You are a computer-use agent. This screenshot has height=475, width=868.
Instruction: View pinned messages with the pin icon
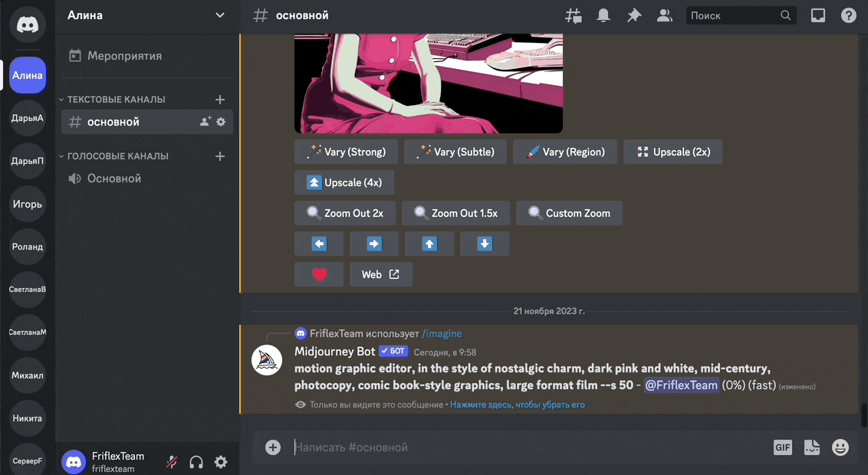click(634, 15)
